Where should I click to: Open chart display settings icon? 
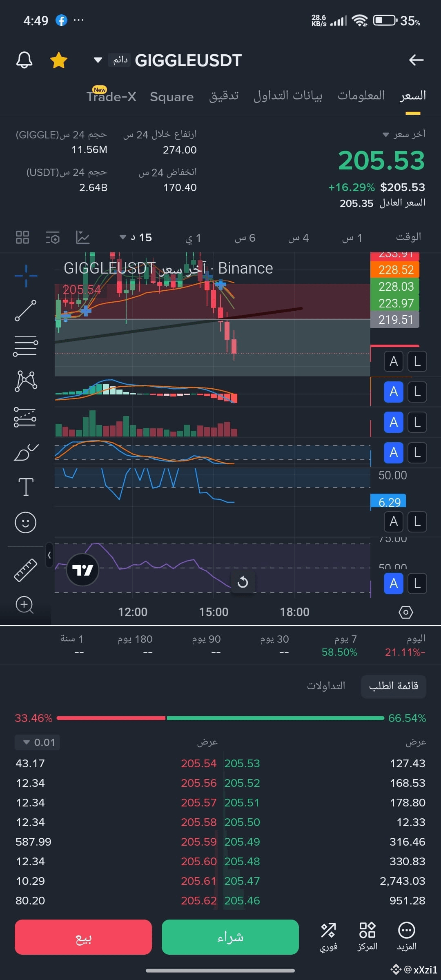(53, 237)
